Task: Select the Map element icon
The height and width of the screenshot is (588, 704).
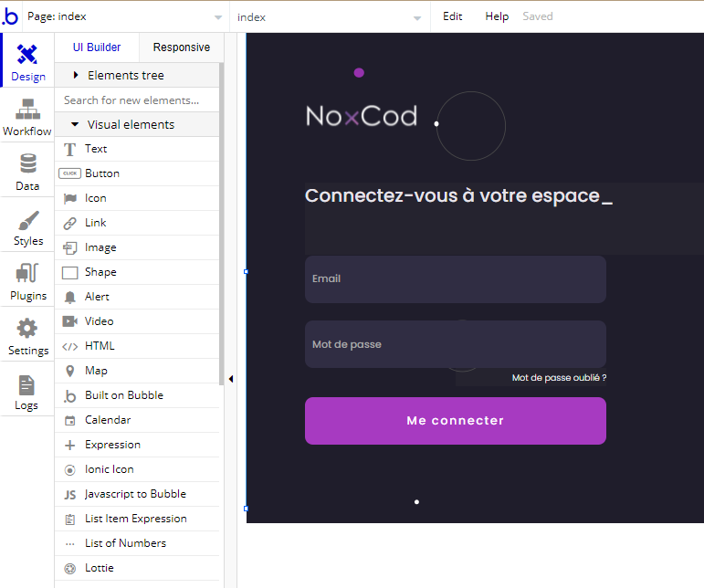Action: [x=70, y=371]
